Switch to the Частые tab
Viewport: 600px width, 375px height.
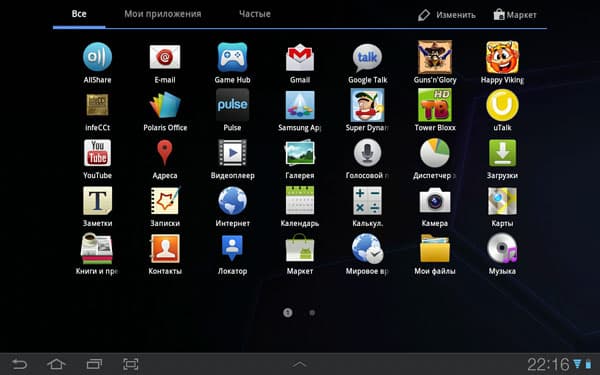pyautogui.click(x=255, y=14)
